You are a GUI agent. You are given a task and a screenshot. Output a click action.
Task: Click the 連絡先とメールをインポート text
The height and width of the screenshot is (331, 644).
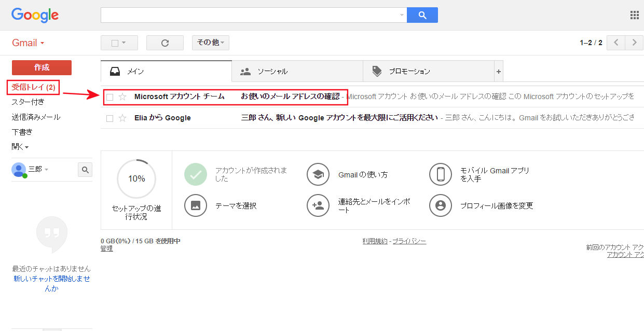374,205
